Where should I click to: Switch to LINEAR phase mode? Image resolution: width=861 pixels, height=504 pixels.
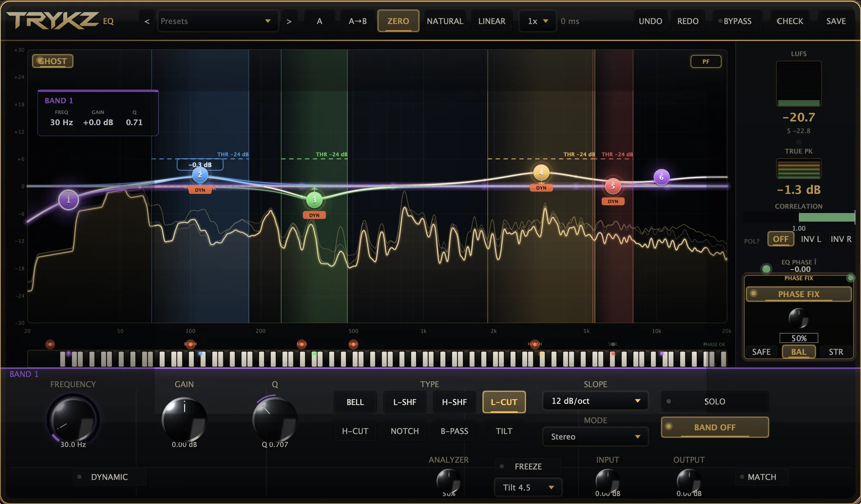pyautogui.click(x=492, y=21)
